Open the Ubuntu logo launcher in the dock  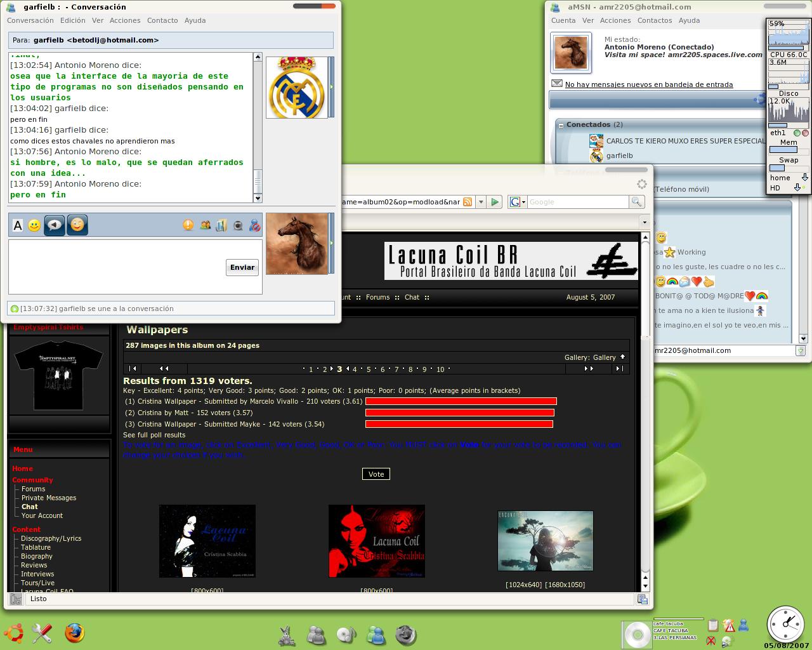(14, 633)
